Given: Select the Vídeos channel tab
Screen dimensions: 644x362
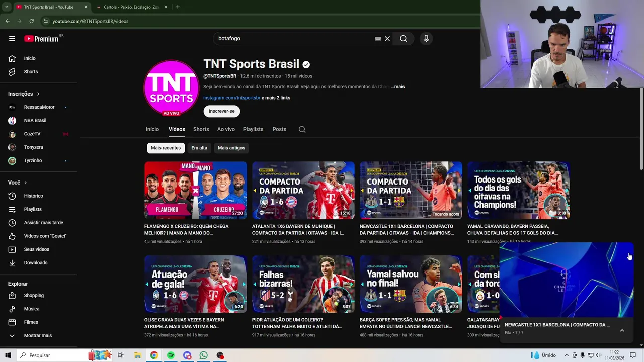Looking at the screenshot, I should pos(177,129).
